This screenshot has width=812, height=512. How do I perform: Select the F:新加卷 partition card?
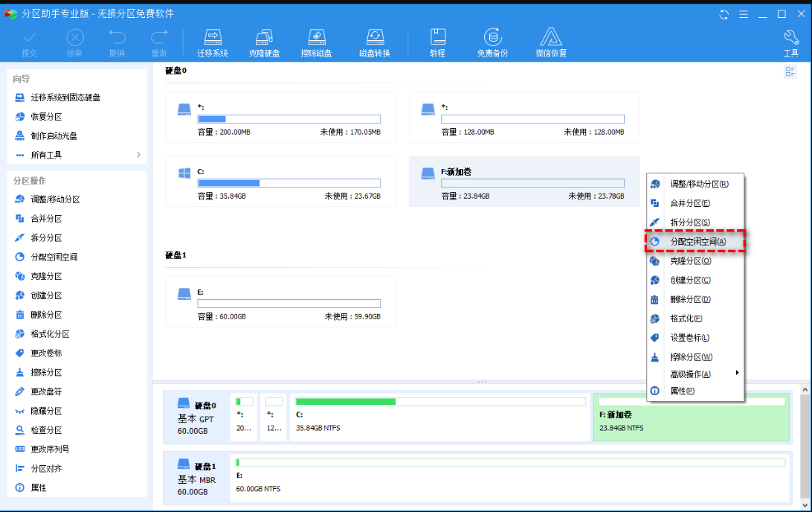(524, 182)
